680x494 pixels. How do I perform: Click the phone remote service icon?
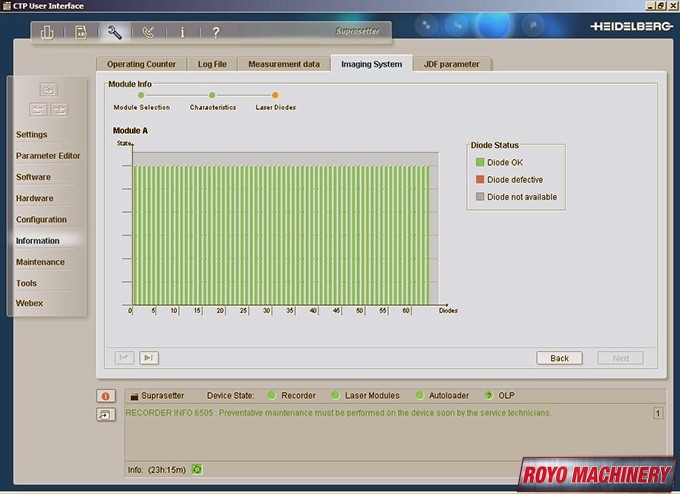tap(149, 32)
